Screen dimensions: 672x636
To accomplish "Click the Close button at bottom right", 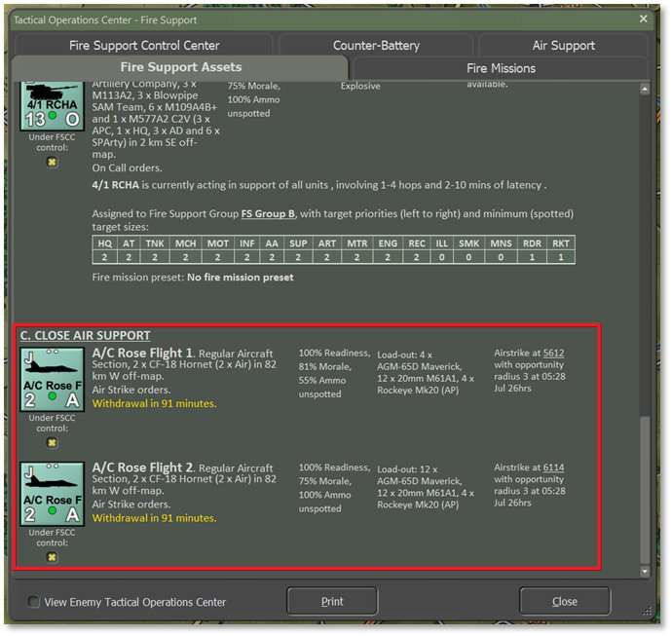I will 564,601.
